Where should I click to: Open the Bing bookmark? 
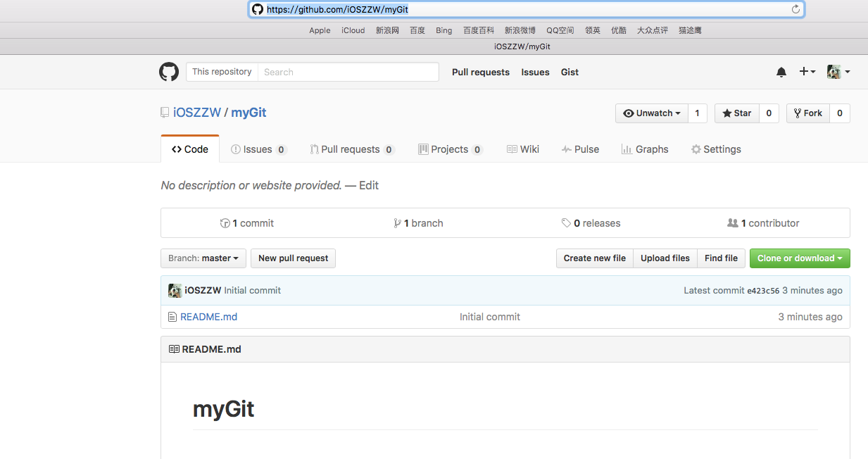[x=444, y=30]
